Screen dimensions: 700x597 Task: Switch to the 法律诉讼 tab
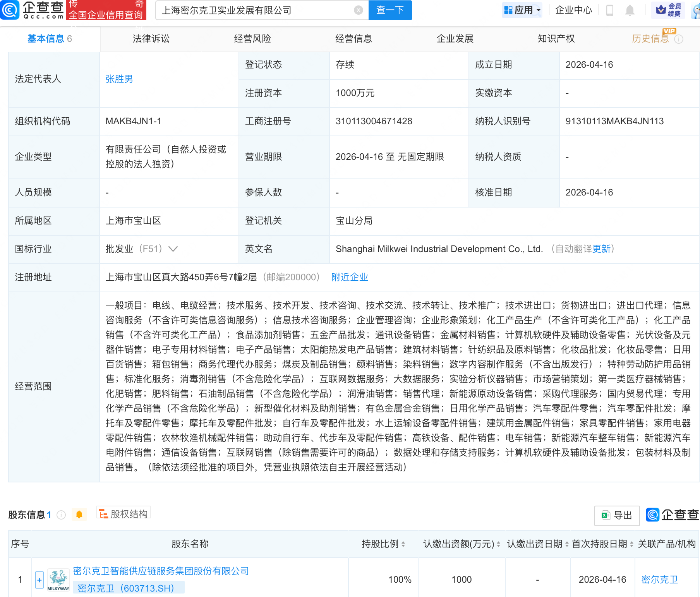(151, 38)
